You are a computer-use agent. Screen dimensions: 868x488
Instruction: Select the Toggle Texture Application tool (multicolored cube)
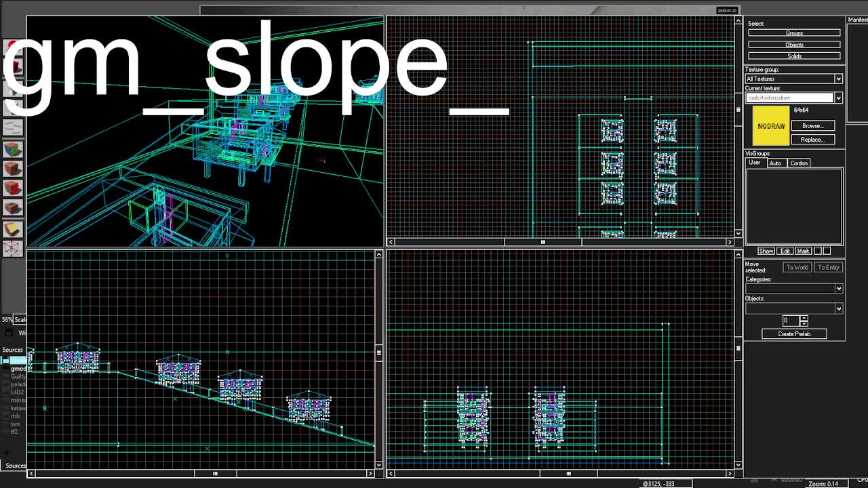click(12, 149)
